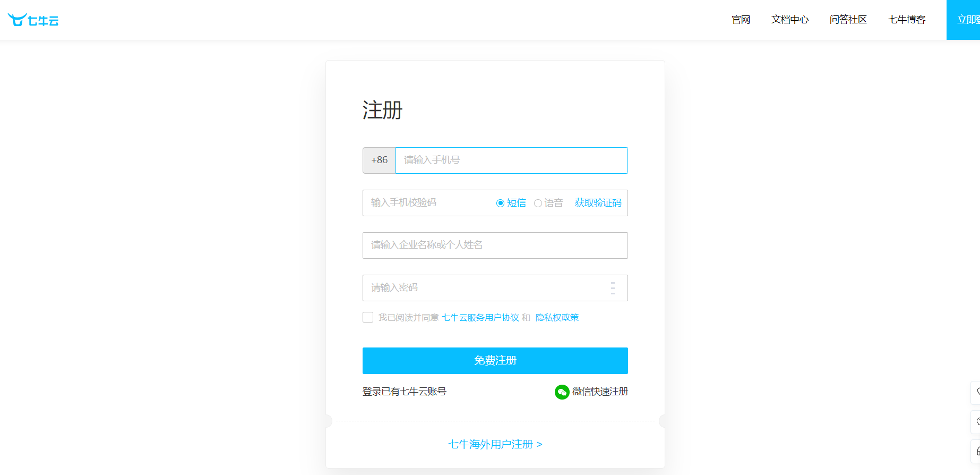Click 登录已有七牛云账号 link

[405, 392]
